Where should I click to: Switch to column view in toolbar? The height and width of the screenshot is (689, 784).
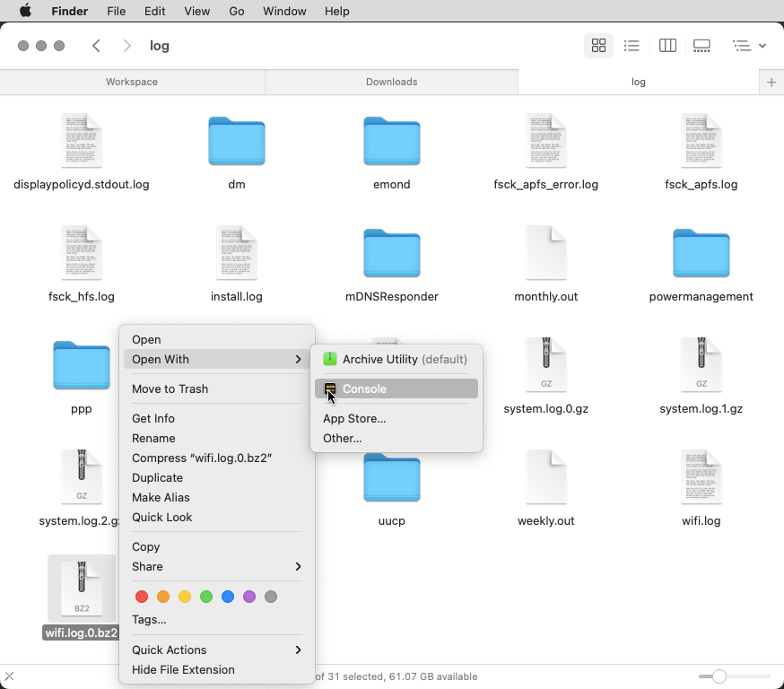point(667,46)
